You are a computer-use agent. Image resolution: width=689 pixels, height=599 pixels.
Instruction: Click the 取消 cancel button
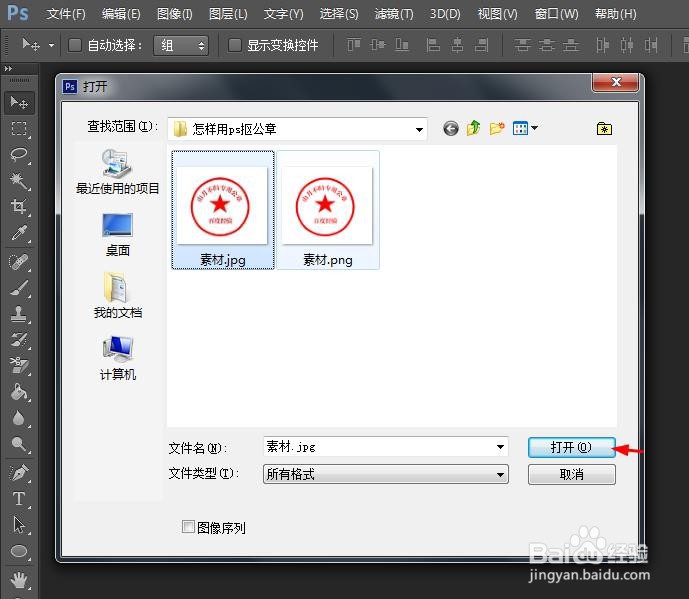tap(571, 475)
